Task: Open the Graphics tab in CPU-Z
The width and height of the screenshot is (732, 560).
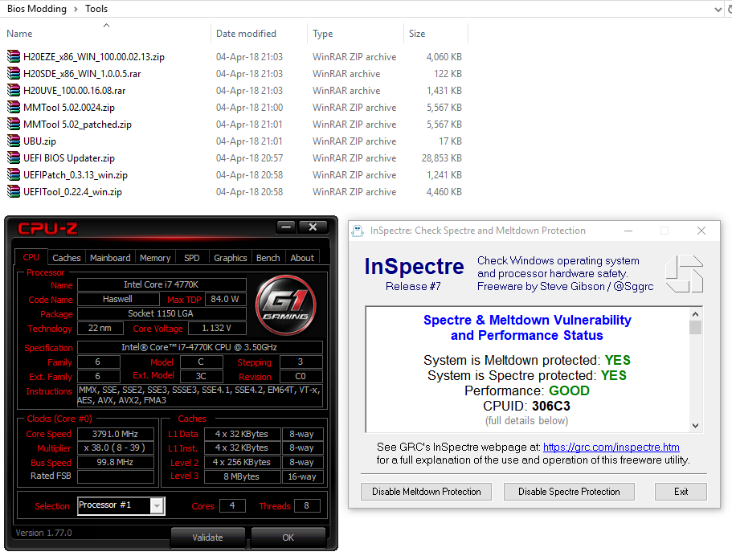Action: (x=230, y=258)
